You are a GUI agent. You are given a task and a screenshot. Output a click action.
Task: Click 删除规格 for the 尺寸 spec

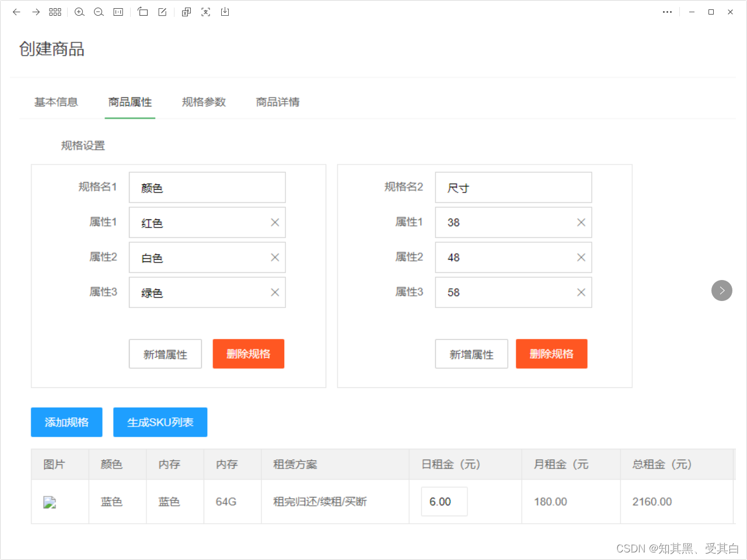click(x=551, y=354)
